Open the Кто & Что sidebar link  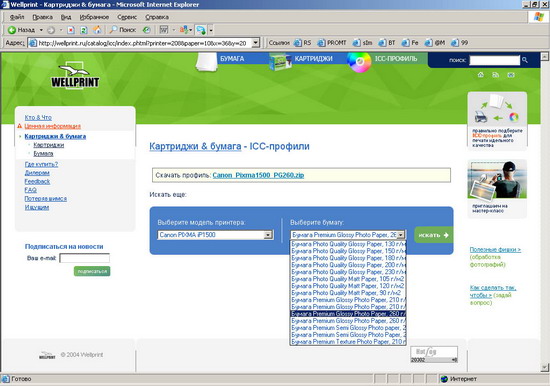38,117
